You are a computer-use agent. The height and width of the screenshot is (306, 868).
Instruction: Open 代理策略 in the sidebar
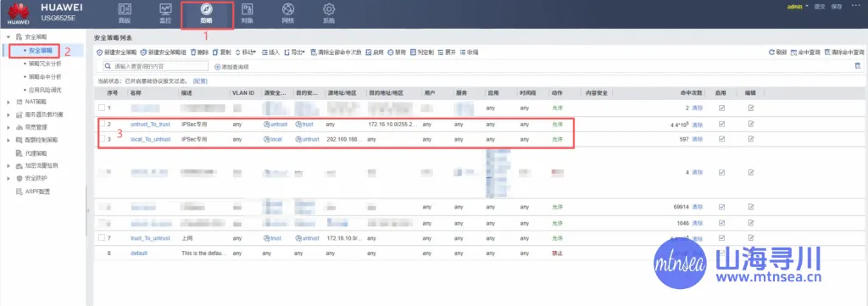tap(36, 153)
